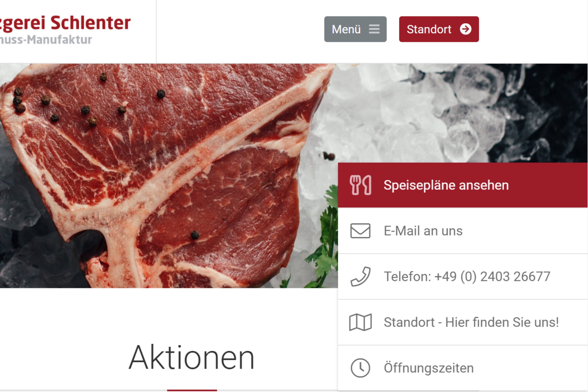Viewport: 588px width, 392px height.
Task: Click the Metzgerei Schlenter logo
Action: click(65, 23)
